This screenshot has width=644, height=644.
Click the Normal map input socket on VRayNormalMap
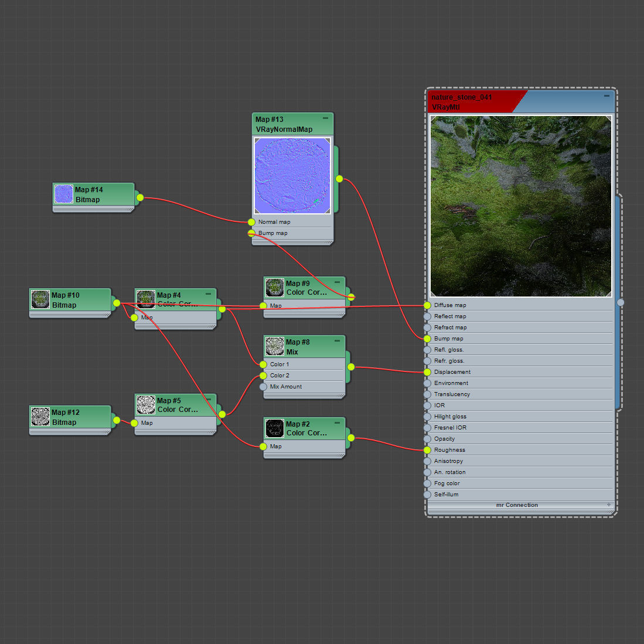pyautogui.click(x=251, y=222)
